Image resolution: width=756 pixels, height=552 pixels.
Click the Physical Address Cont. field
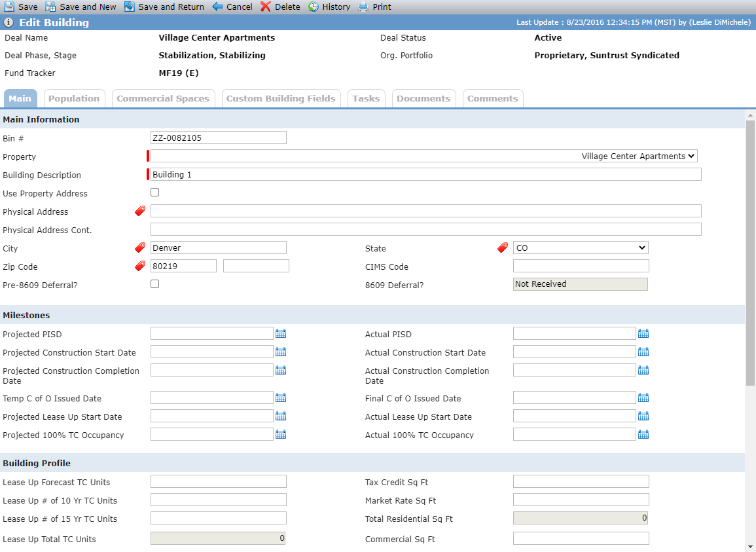click(x=425, y=229)
